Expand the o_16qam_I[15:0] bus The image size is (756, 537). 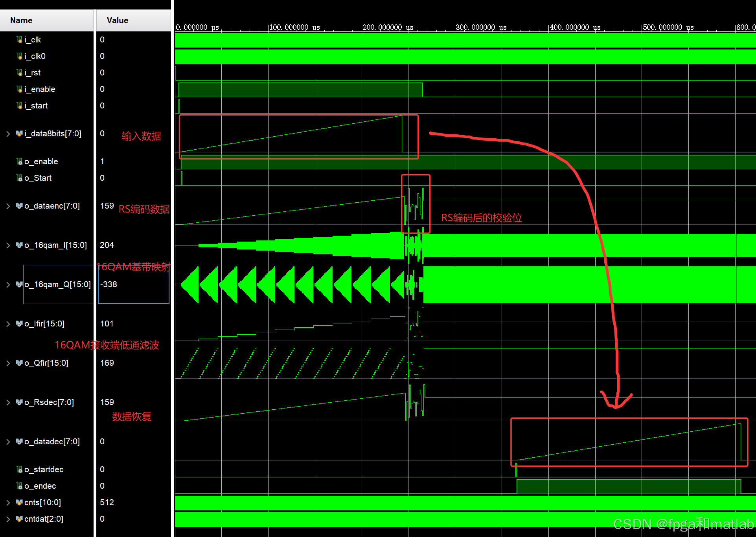point(8,246)
